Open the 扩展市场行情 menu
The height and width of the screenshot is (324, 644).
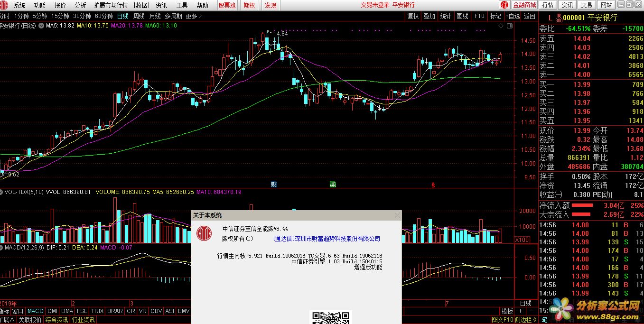click(111, 5)
